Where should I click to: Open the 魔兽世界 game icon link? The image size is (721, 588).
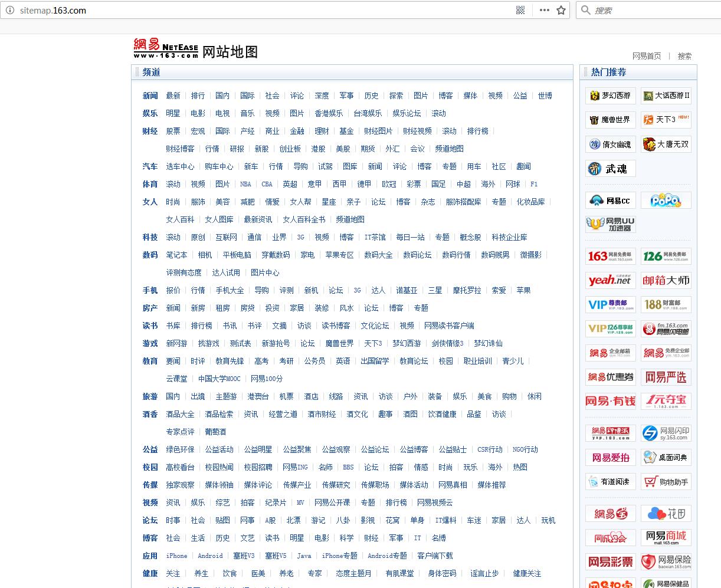[x=611, y=120]
